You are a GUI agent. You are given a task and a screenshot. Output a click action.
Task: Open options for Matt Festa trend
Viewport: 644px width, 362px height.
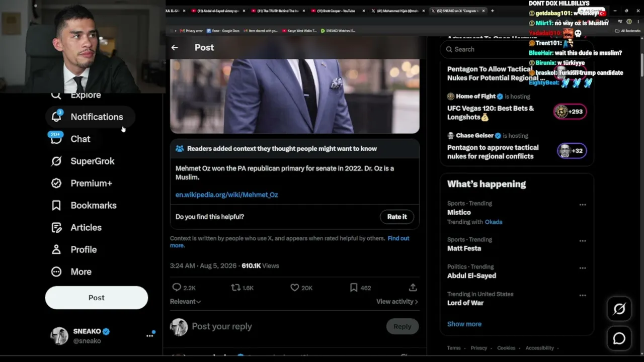[583, 241]
